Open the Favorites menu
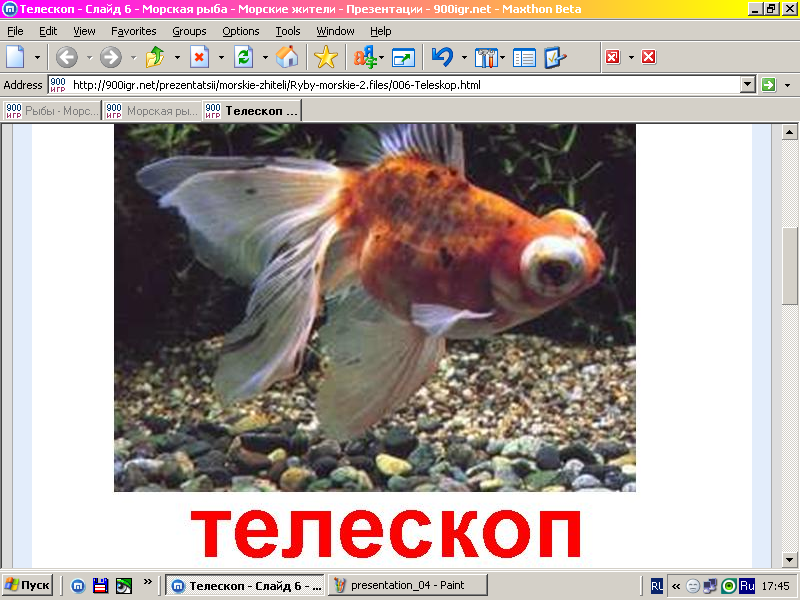 coord(133,31)
